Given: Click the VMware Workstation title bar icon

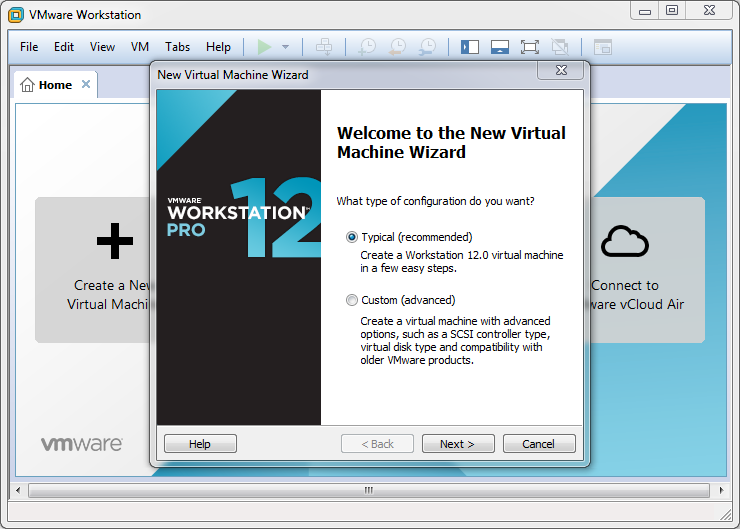Looking at the screenshot, I should [x=16, y=15].
